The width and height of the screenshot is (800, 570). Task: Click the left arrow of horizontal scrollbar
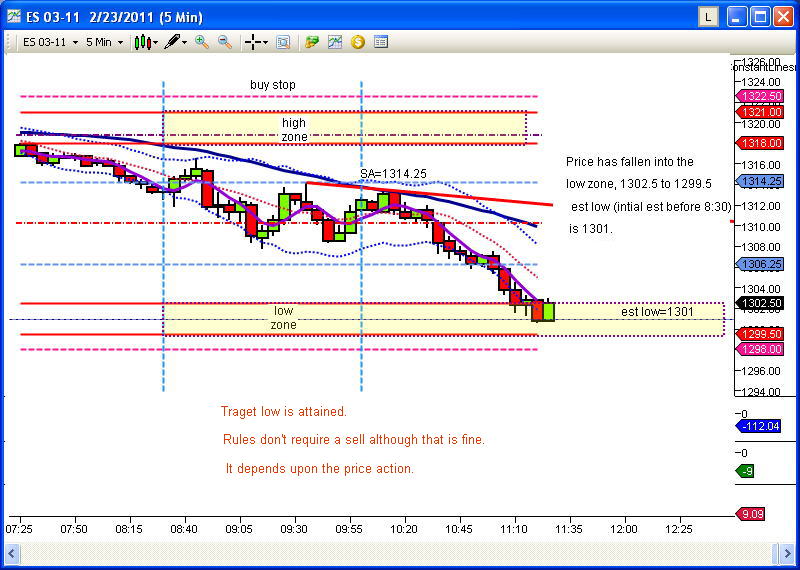[x=11, y=553]
